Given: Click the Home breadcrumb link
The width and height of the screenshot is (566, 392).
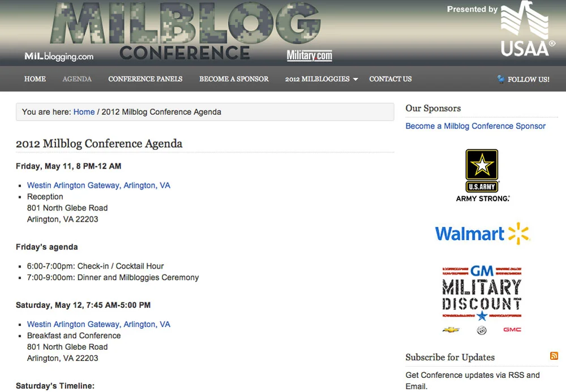Looking at the screenshot, I should click(84, 112).
